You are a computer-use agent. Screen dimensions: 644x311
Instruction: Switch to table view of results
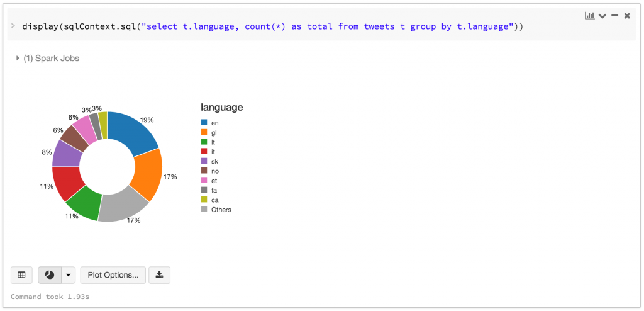click(21, 275)
